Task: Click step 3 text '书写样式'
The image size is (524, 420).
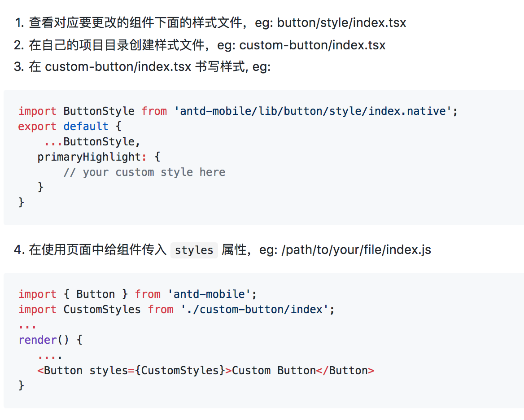Action: click(220, 66)
